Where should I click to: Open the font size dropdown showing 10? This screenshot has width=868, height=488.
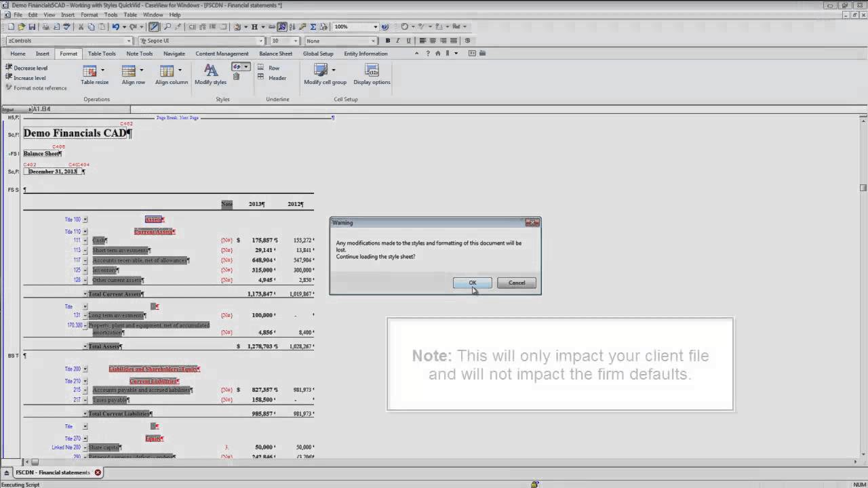coord(295,41)
